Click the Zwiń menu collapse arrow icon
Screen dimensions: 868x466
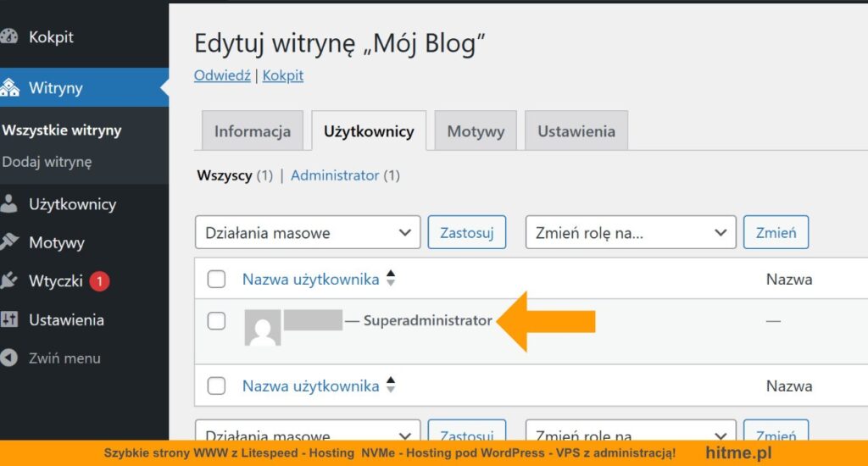[x=8, y=358]
